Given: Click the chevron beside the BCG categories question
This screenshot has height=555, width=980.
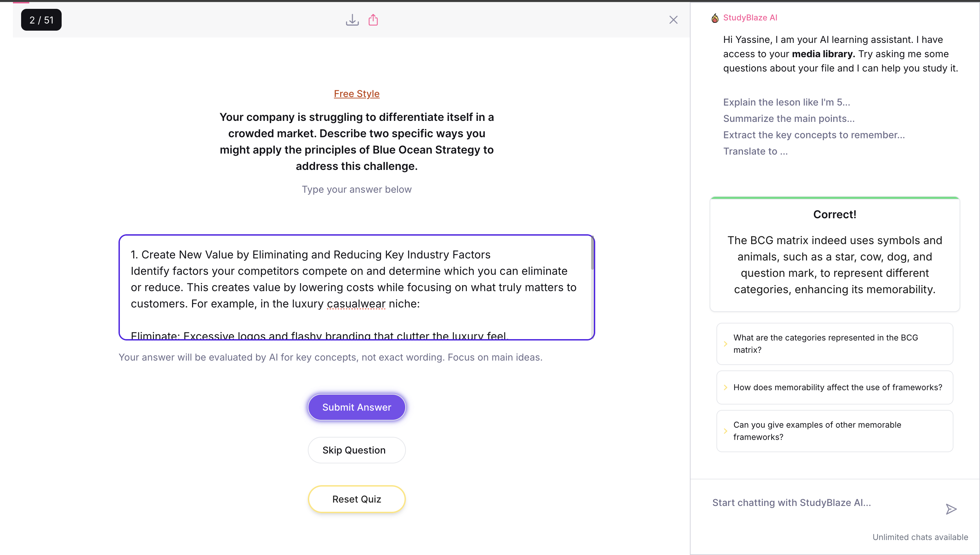Looking at the screenshot, I should click(725, 344).
